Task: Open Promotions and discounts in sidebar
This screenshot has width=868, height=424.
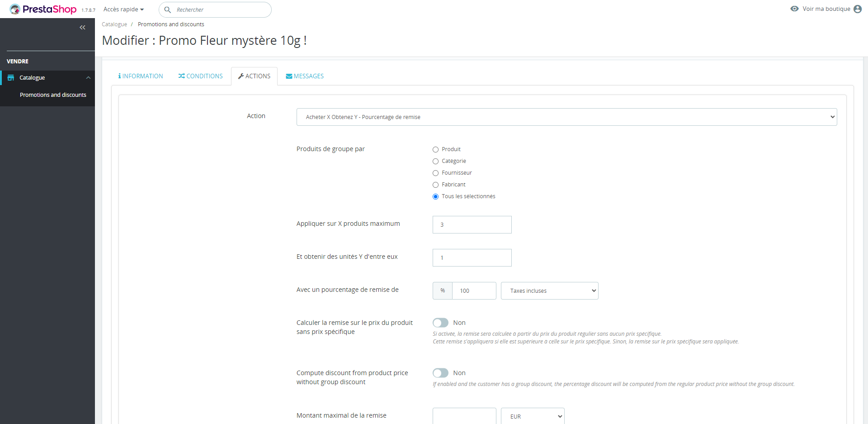Action: tap(53, 95)
